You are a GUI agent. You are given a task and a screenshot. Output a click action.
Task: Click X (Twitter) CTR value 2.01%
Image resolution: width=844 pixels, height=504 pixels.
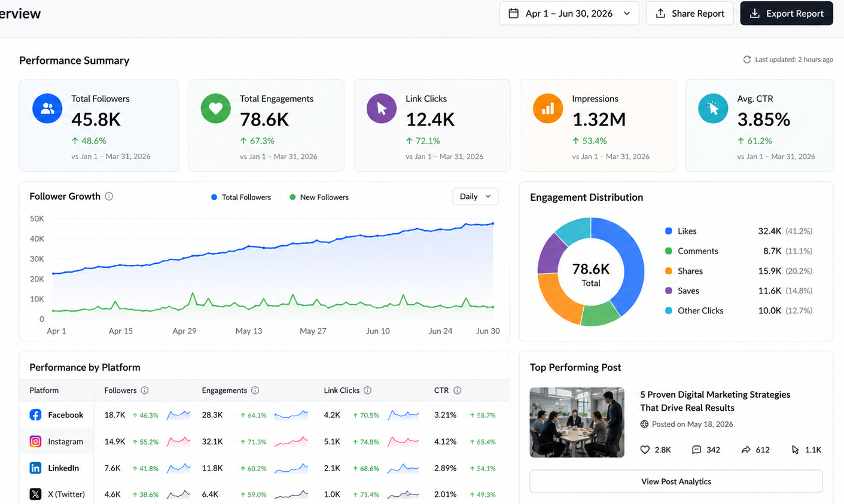[x=445, y=494]
